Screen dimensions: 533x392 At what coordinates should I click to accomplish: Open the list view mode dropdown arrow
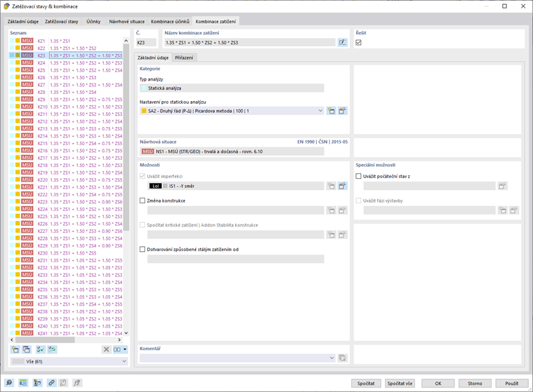(x=125, y=349)
